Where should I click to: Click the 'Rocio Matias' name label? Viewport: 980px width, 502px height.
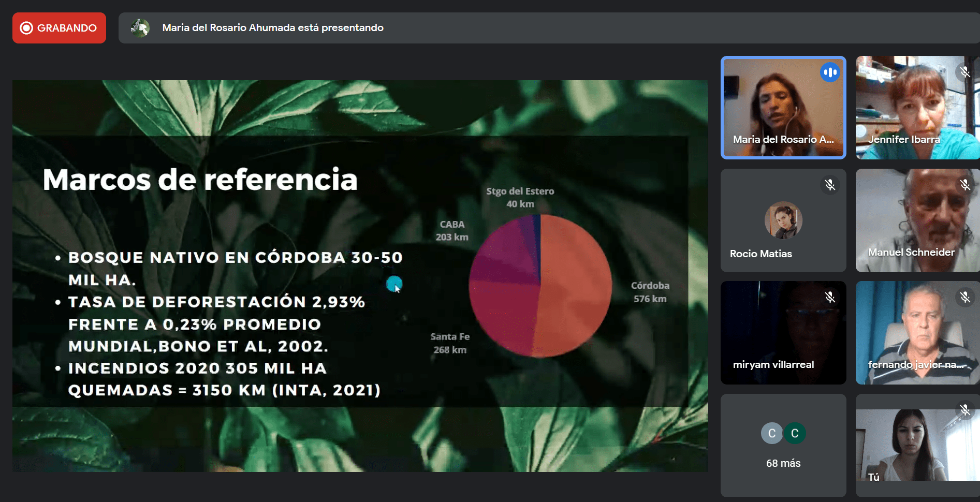pyautogui.click(x=761, y=254)
